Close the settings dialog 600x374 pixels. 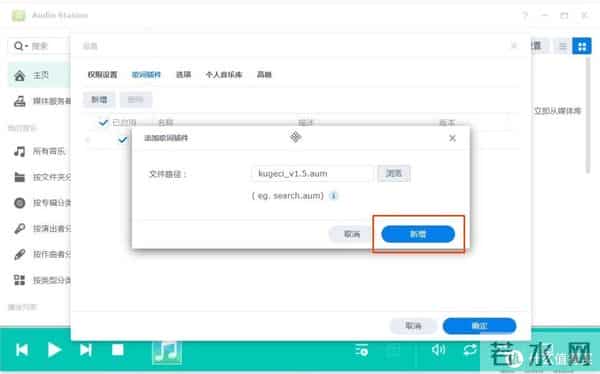pyautogui.click(x=514, y=46)
